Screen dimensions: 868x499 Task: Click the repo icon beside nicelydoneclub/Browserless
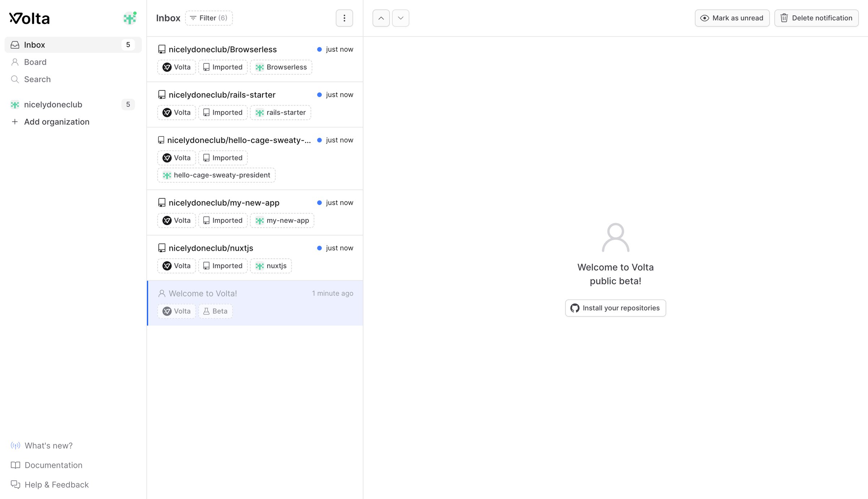coord(162,50)
